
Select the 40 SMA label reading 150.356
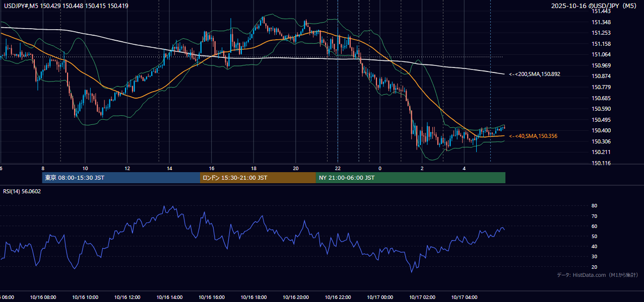(x=533, y=136)
